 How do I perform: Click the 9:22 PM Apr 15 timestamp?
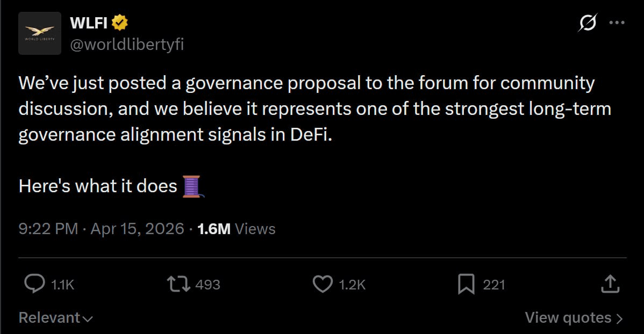[102, 229]
